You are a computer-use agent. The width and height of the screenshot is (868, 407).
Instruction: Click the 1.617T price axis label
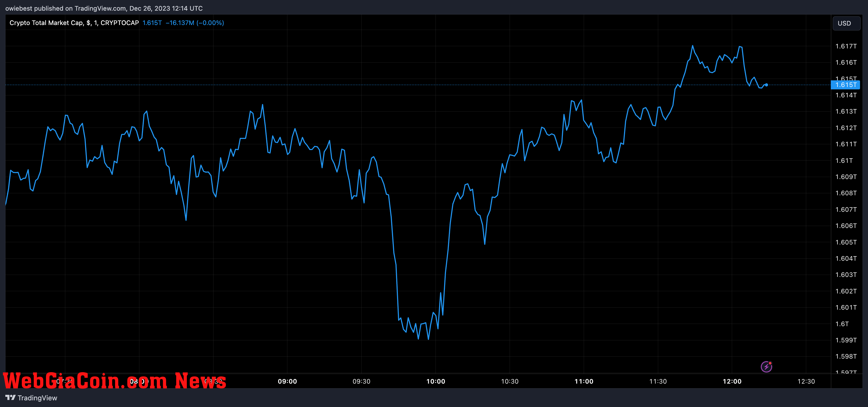[x=846, y=46]
